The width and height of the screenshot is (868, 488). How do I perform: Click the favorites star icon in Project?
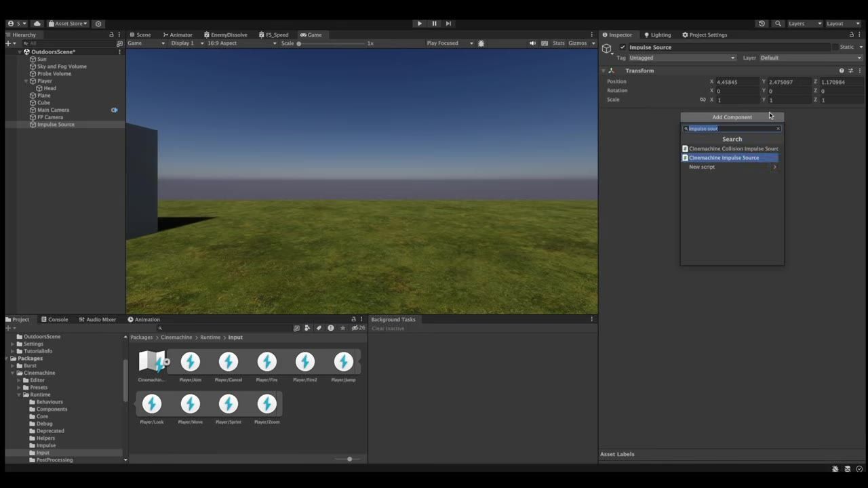point(342,328)
